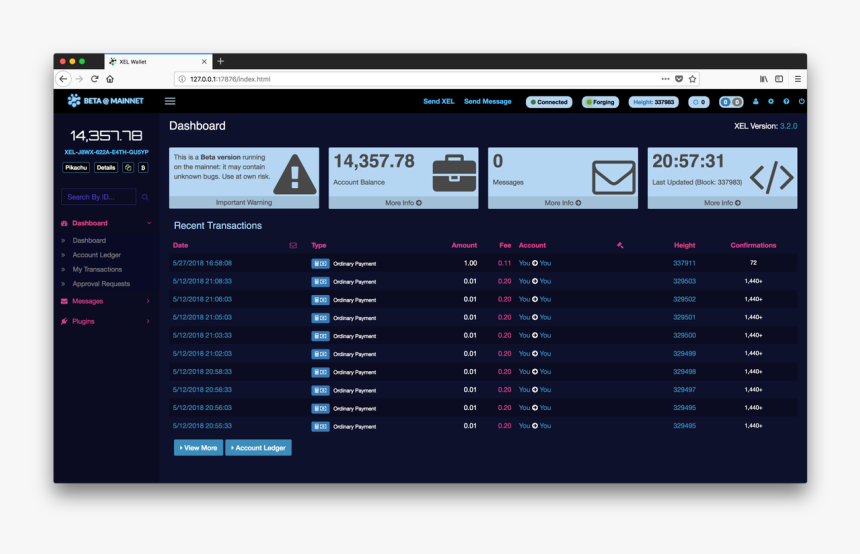Screen dimensions: 860x554
Task: Click the XEL logo beside BETA @ MAINNET
Action: [73, 100]
